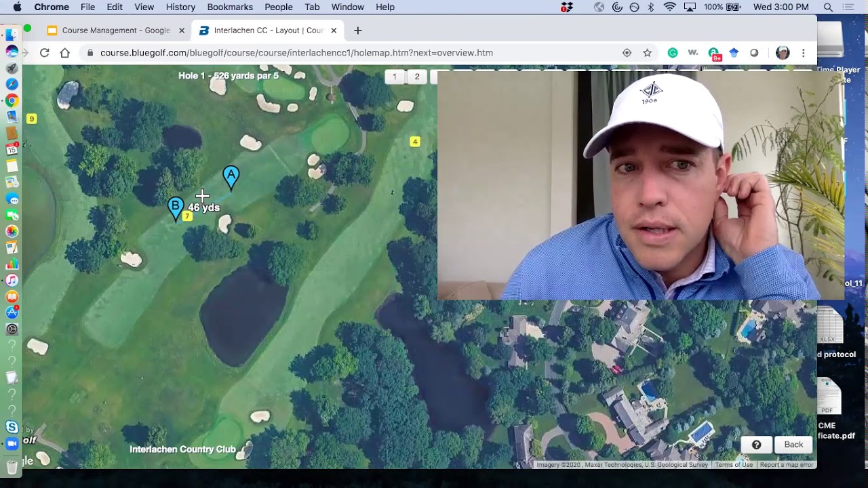Open the Terms of Use link

click(x=734, y=465)
